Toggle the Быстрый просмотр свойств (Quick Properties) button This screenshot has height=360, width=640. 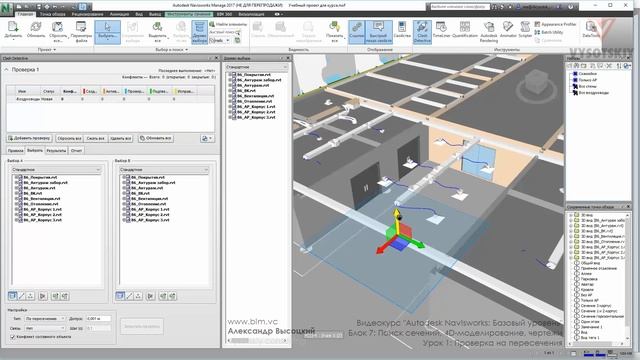[378, 32]
